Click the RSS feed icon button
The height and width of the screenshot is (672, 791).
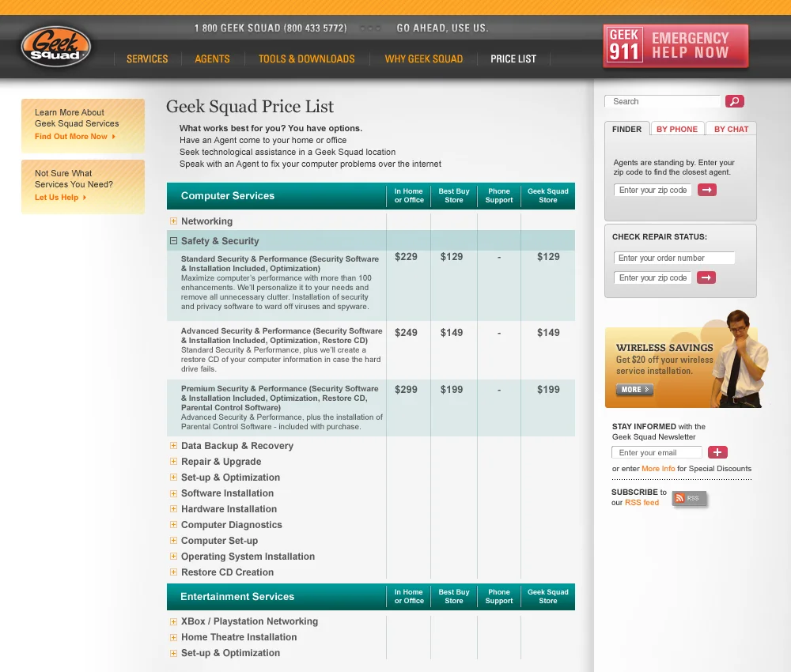click(690, 498)
